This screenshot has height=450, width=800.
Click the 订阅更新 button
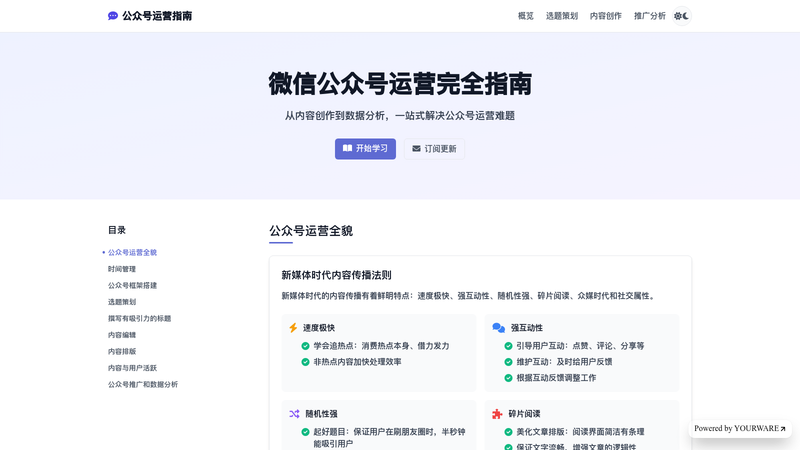tap(434, 148)
